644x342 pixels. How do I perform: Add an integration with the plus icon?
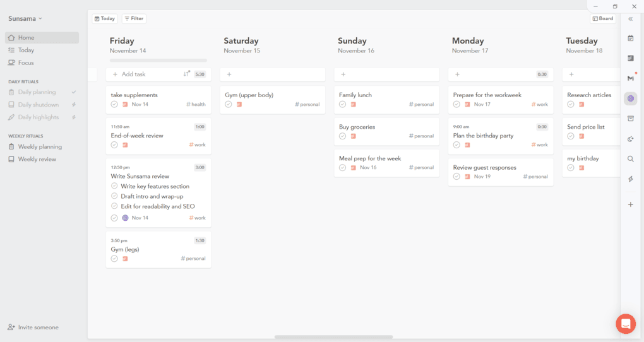[630, 204]
